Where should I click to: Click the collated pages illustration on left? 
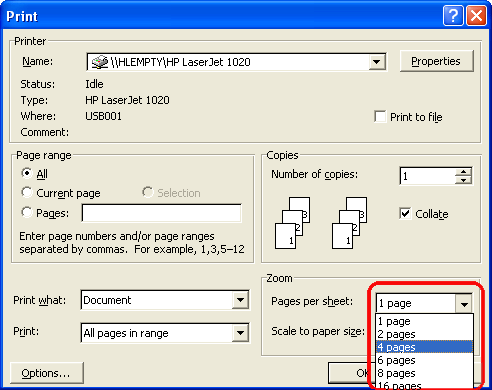292,223
